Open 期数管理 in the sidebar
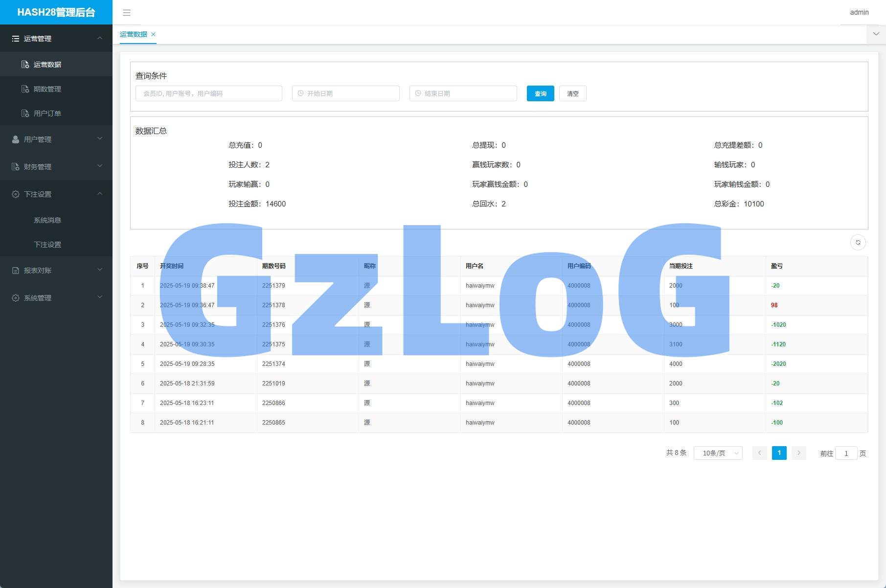886x588 pixels. tap(47, 89)
